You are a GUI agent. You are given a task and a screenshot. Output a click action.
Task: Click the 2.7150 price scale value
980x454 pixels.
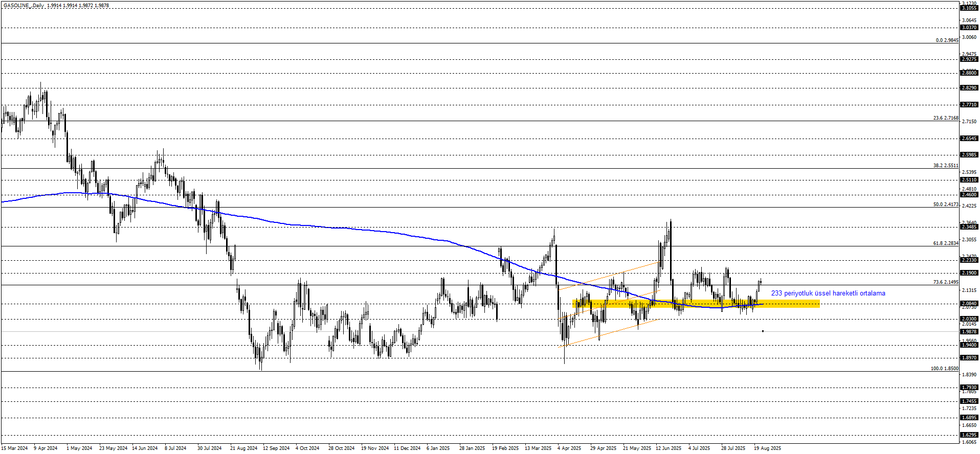969,122
